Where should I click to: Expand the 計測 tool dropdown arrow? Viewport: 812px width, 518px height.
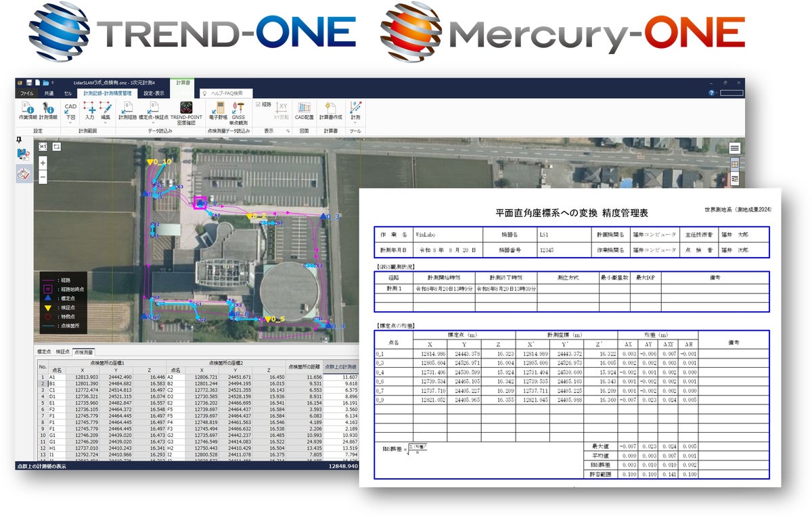(355, 122)
